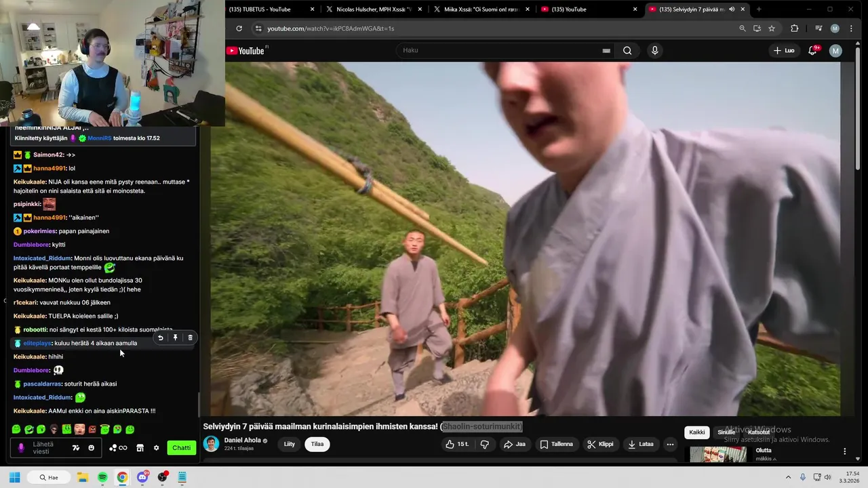Open Chrome media controls icon
Screen dimensions: 868x488
tap(818, 28)
